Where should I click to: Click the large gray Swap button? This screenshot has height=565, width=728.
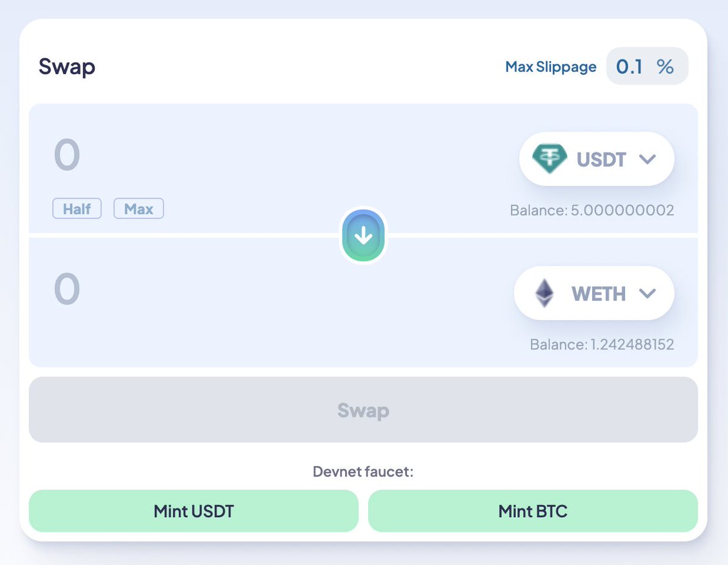click(363, 410)
